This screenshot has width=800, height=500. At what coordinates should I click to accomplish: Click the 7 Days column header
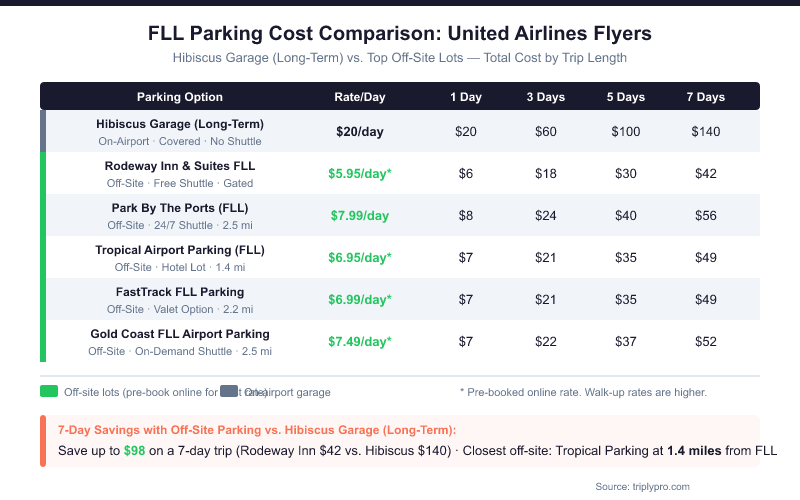(706, 97)
